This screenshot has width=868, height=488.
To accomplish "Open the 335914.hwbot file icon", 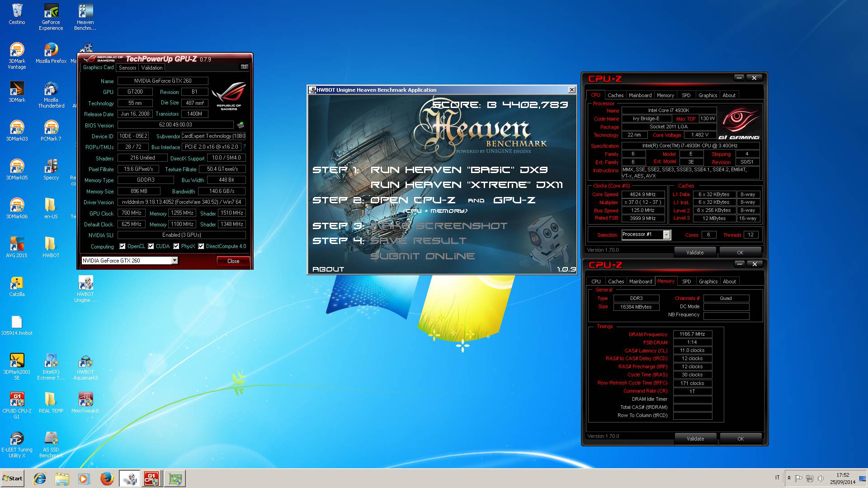I will 17,325.
